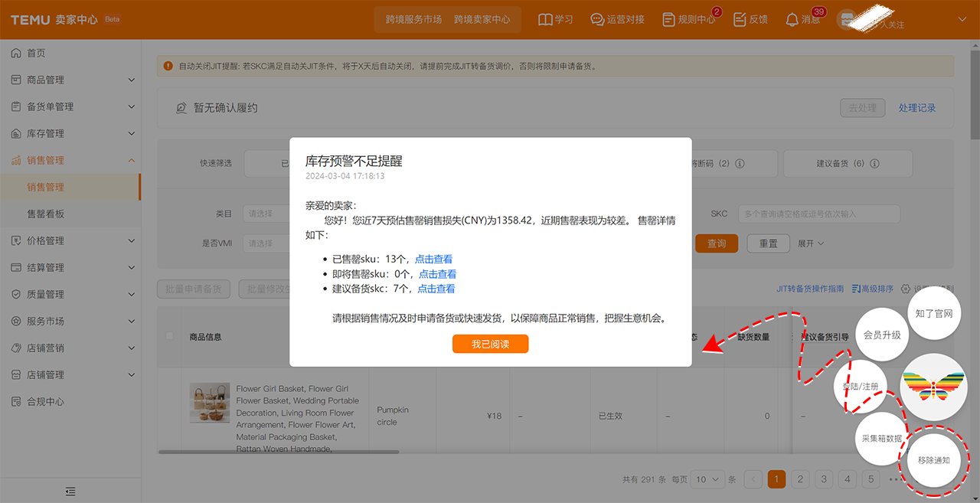The image size is (980, 503).
Task: Open 跨境卖家中心 tab in header
Action: point(482,19)
